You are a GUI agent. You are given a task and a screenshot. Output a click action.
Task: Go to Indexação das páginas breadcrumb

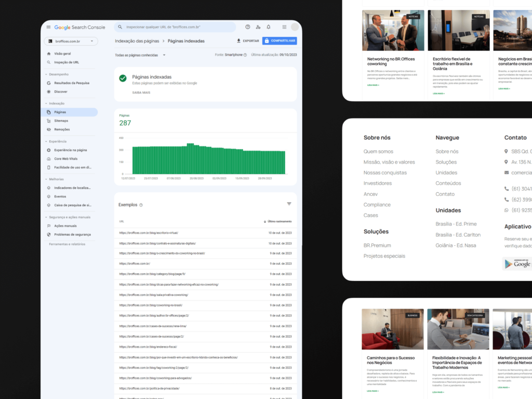(x=137, y=41)
